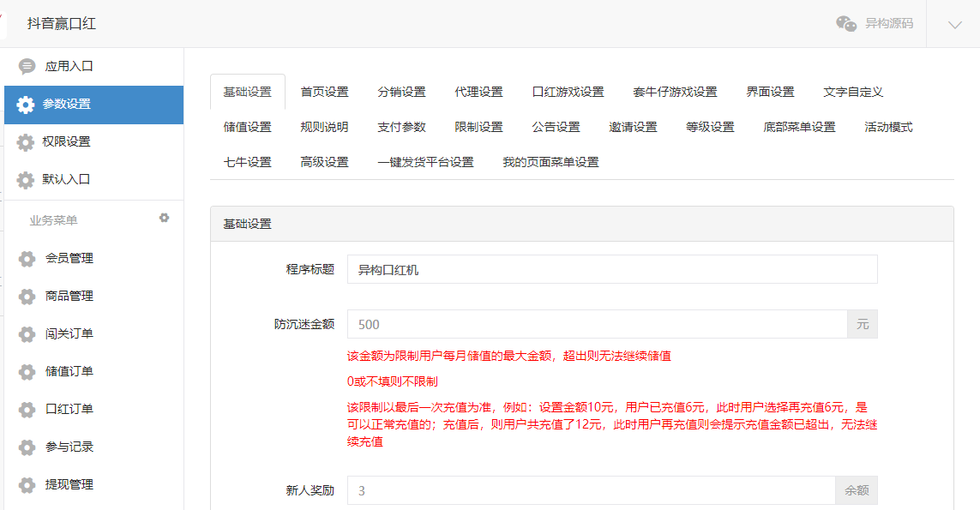Edit the 防沉迷金额 amount field
Image resolution: width=980 pixels, height=510 pixels.
[x=592, y=323]
